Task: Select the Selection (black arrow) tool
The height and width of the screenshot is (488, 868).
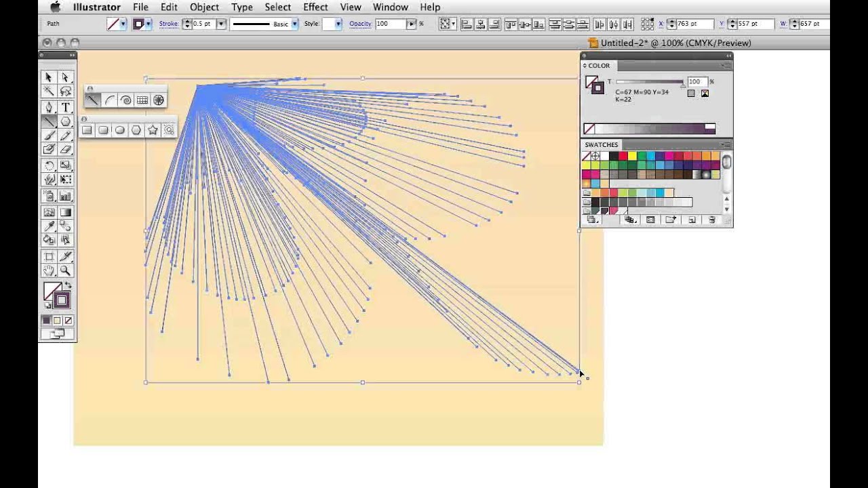Action: pos(49,77)
